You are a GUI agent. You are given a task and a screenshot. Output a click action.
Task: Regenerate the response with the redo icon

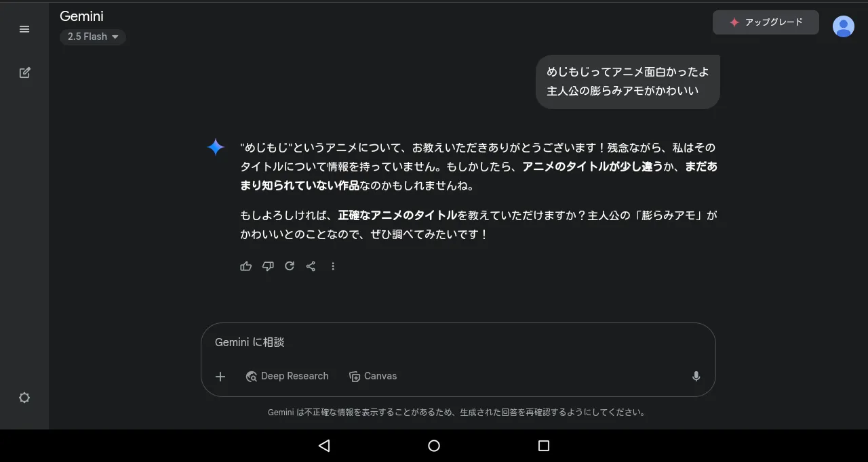(x=290, y=266)
